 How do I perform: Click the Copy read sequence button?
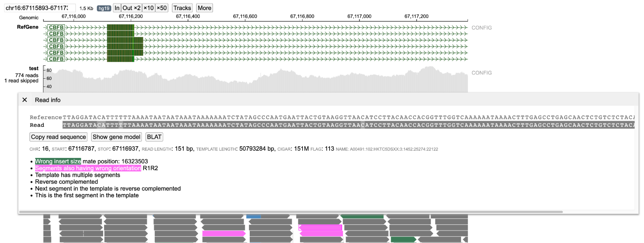58,137
